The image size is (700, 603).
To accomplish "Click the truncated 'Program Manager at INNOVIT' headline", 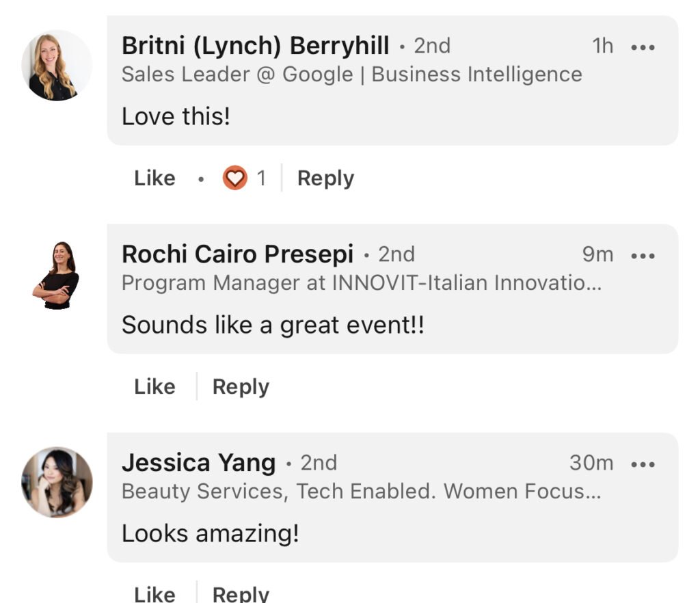I will click(362, 282).
